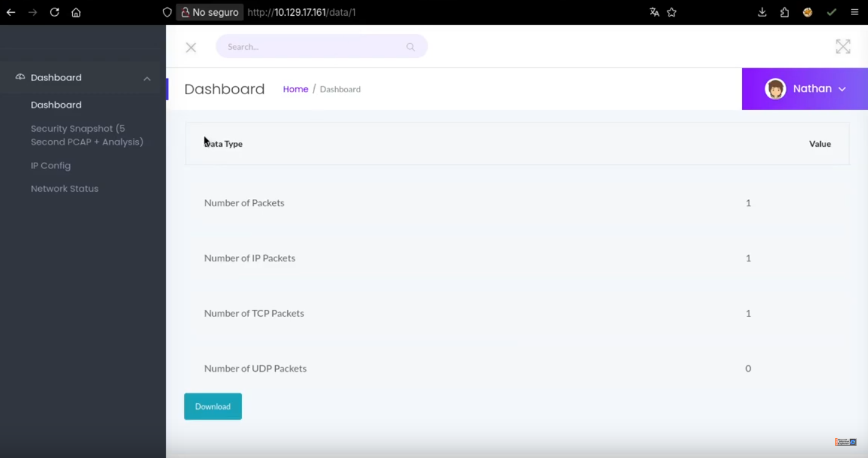Click the No seguro site security indicator
Viewport: 868px width, 458px height.
pos(210,12)
